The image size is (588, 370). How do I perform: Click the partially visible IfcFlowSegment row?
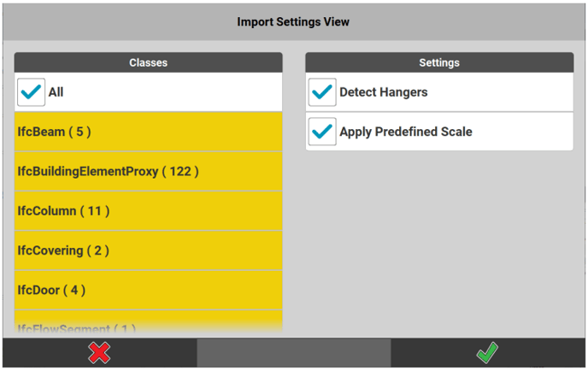148,326
